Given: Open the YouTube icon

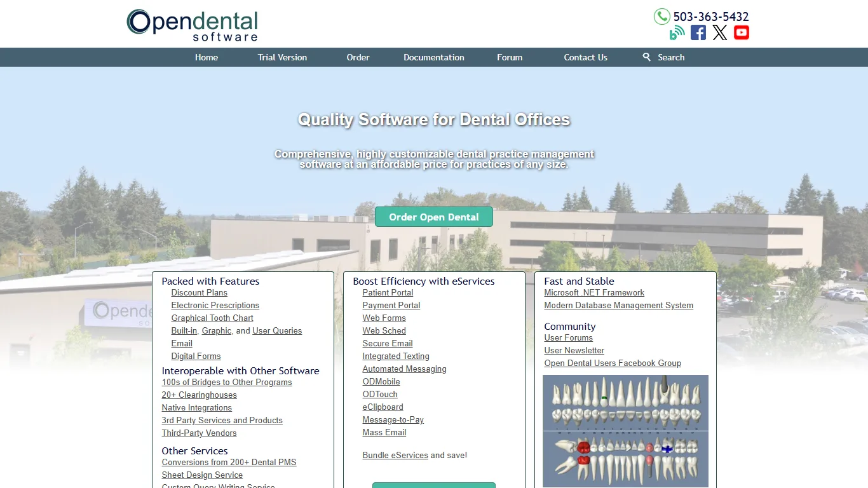Looking at the screenshot, I should (x=742, y=32).
